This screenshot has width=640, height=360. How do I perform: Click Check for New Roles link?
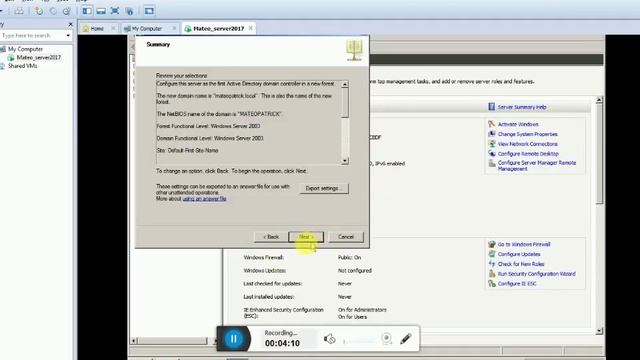[x=521, y=264]
